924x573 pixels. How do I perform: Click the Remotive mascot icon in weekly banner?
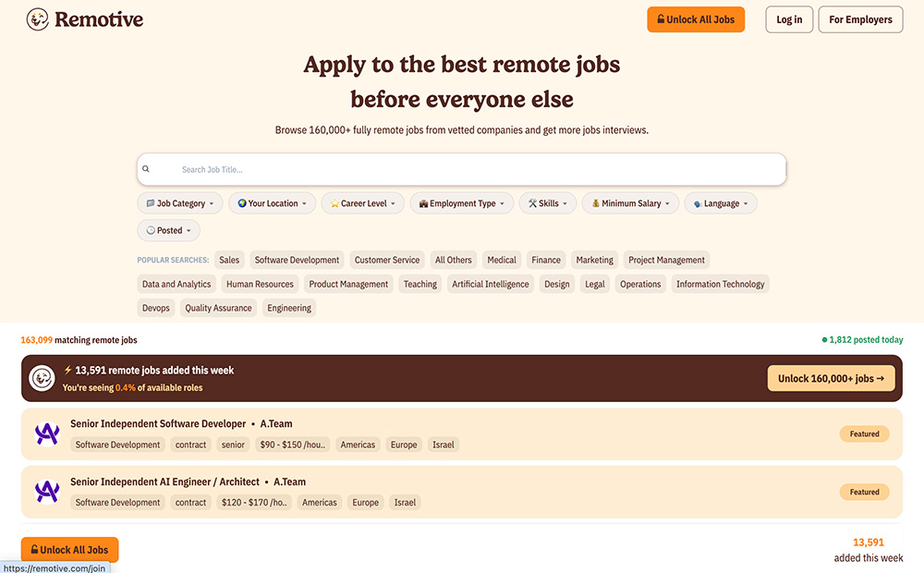42,379
